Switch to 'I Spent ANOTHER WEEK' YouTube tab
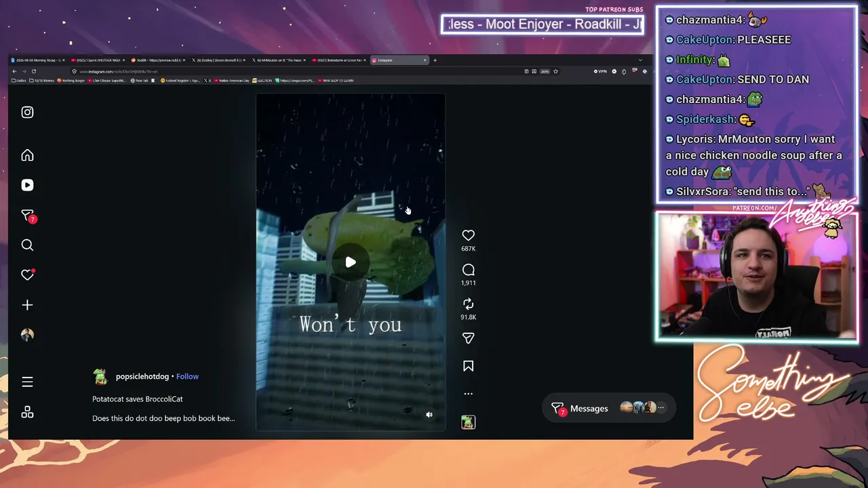868x488 pixels. 98,60
